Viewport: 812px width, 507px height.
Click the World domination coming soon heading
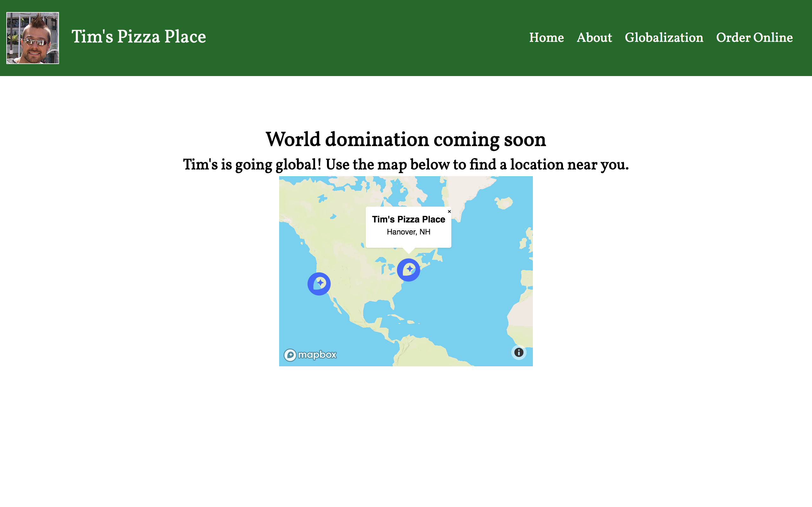(x=406, y=139)
